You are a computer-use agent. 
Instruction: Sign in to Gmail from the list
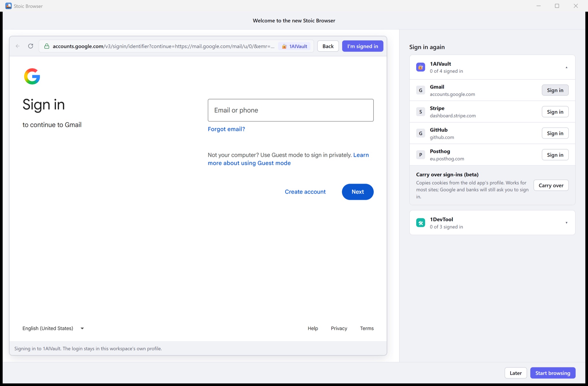coord(555,90)
